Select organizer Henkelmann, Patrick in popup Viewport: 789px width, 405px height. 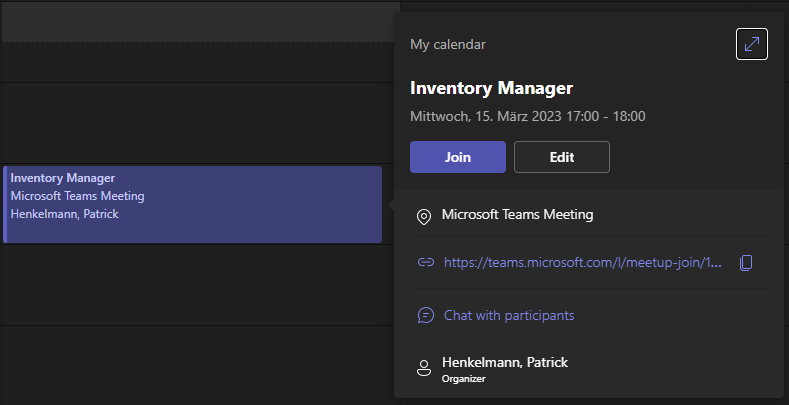(x=504, y=362)
